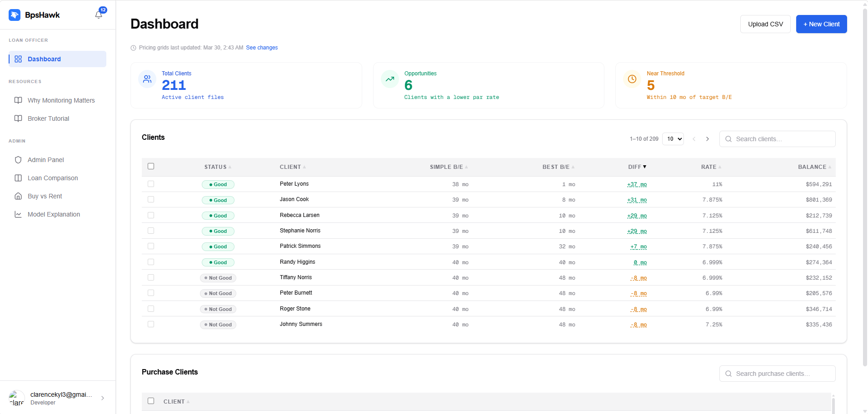Click the Search purchase clients input field
Viewport: 868px width, 414px height.
point(777,373)
